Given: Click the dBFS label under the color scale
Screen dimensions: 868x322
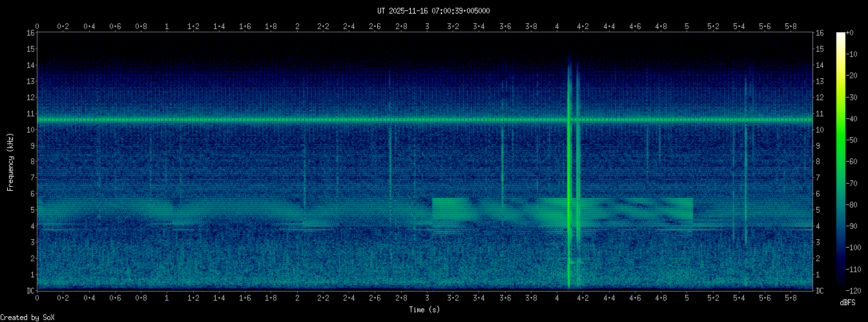Looking at the screenshot, I should (849, 302).
